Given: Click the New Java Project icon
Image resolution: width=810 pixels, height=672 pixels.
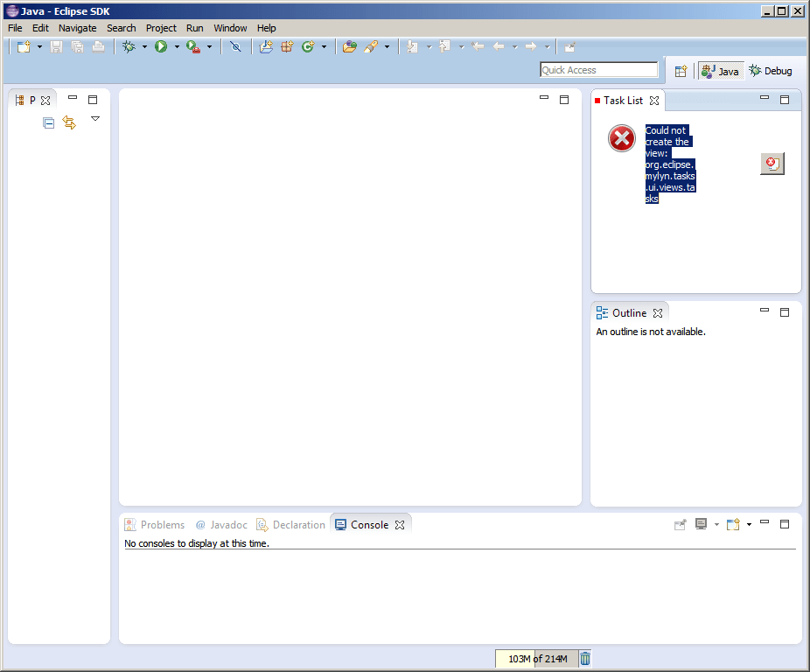Looking at the screenshot, I should click(266, 47).
